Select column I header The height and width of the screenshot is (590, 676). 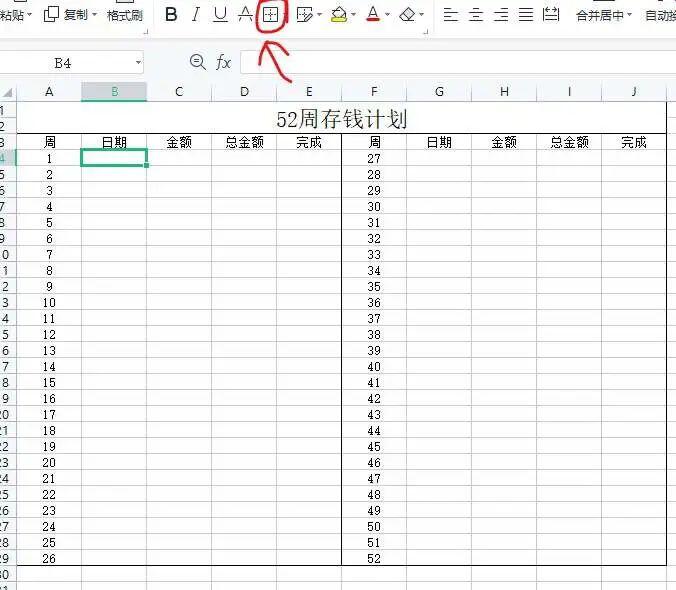569,92
